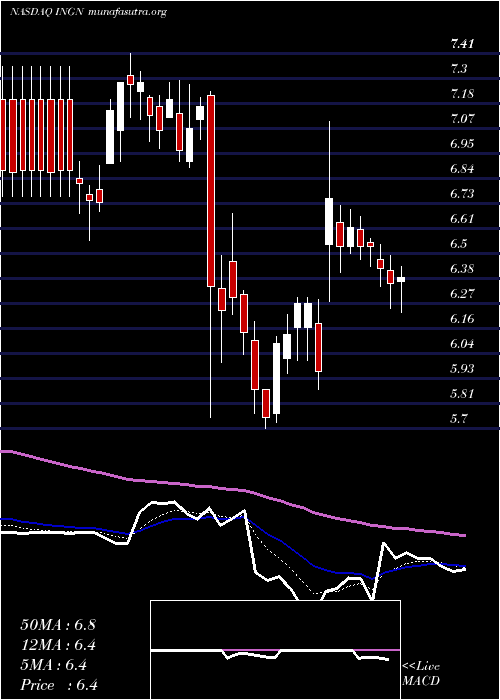
Task: Click the tallest red candle body spanning 7.18 to 6.38
Action: tap(211, 191)
